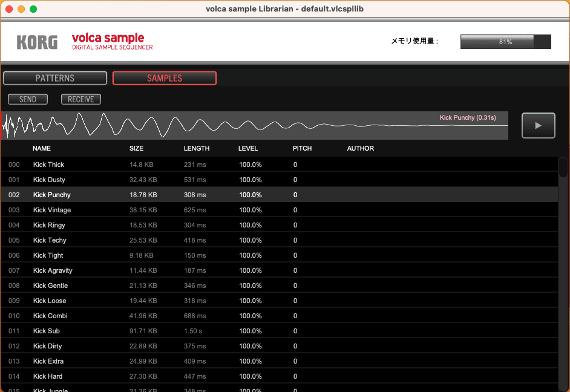Screen dimensions: 570x392
Task: Click index number 000 in the list
Action: pyautogui.click(x=14, y=165)
